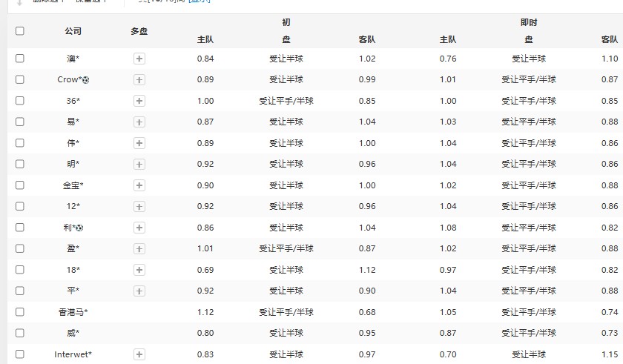Image resolution: width=623 pixels, height=364 pixels.
Task: Click initial away odds 1.02 for 澳*
Action: click(367, 59)
